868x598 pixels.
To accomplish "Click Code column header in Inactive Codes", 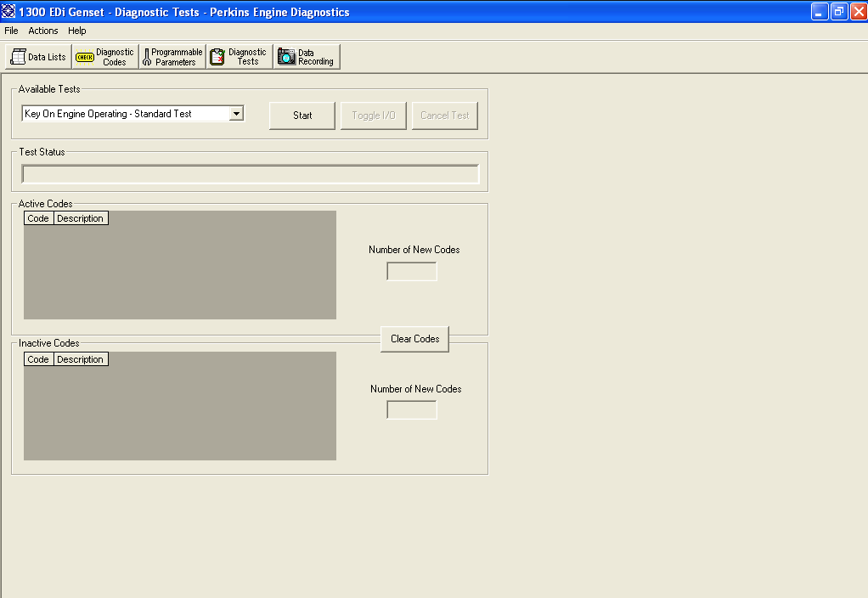I will [x=39, y=359].
